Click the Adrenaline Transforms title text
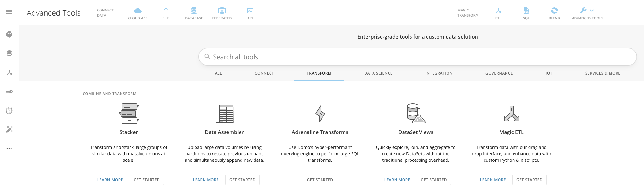Viewport: 644px width, 192px height. [x=320, y=132]
